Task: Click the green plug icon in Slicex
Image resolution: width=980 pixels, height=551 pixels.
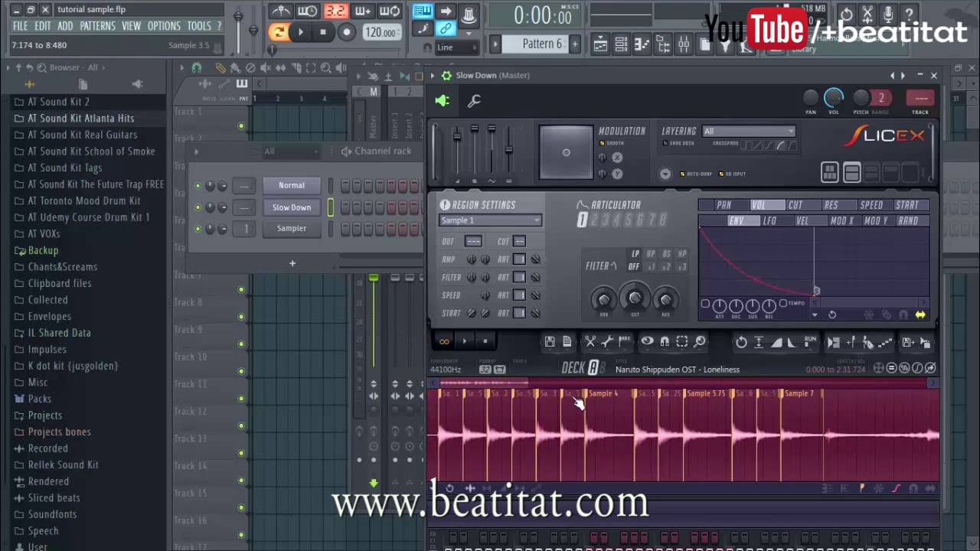Action: pyautogui.click(x=443, y=101)
